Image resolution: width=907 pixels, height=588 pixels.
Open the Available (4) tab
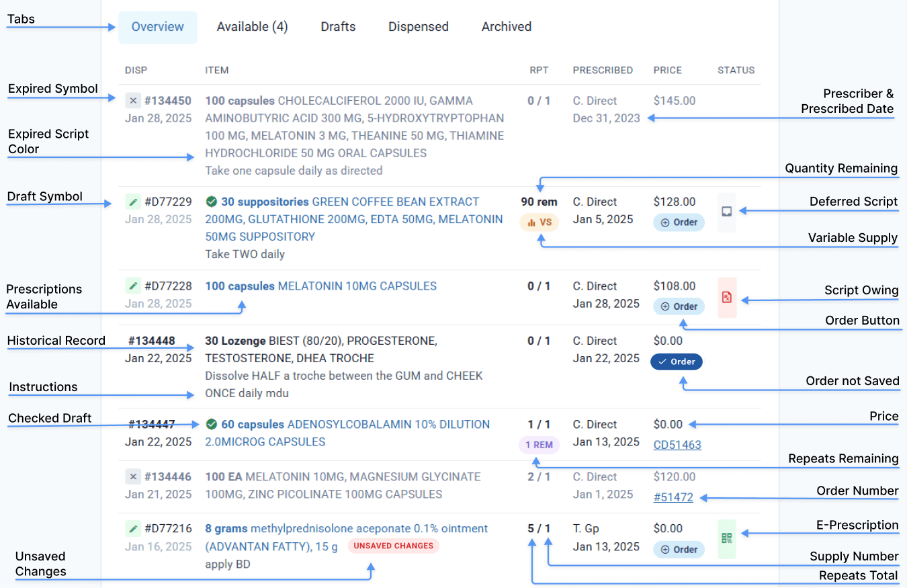pyautogui.click(x=252, y=27)
